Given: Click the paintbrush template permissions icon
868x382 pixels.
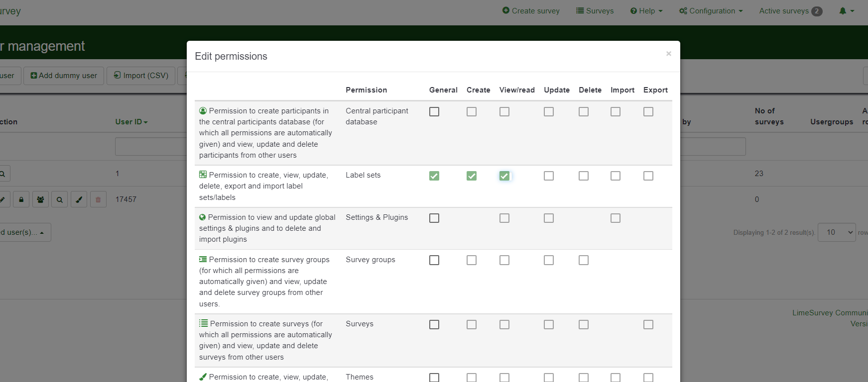Looking at the screenshot, I should coord(79,199).
